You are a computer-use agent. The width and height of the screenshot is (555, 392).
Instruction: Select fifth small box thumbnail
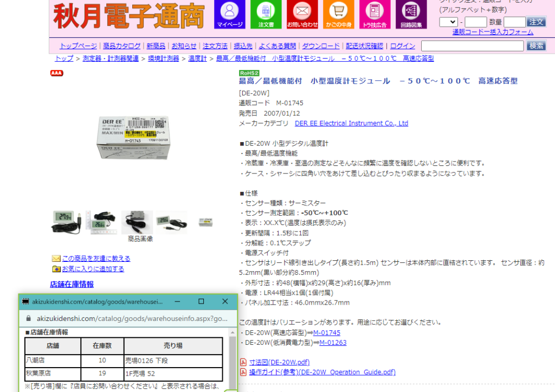coord(205,222)
